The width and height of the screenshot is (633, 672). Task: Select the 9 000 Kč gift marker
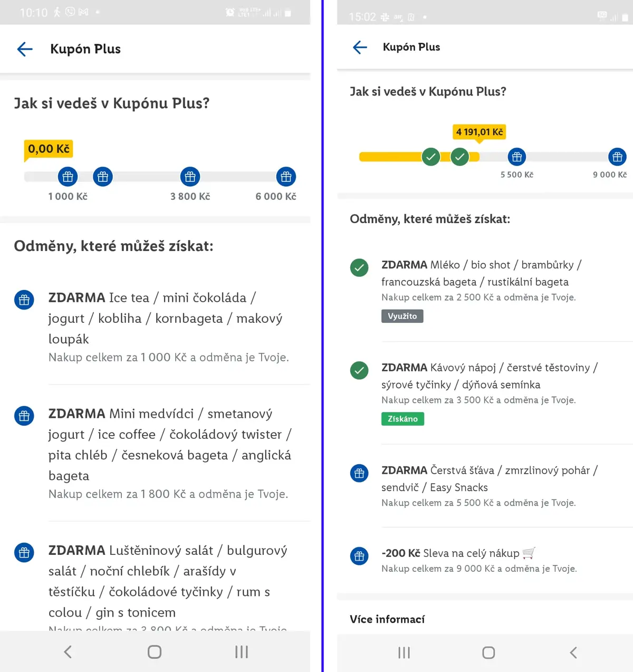[617, 157]
